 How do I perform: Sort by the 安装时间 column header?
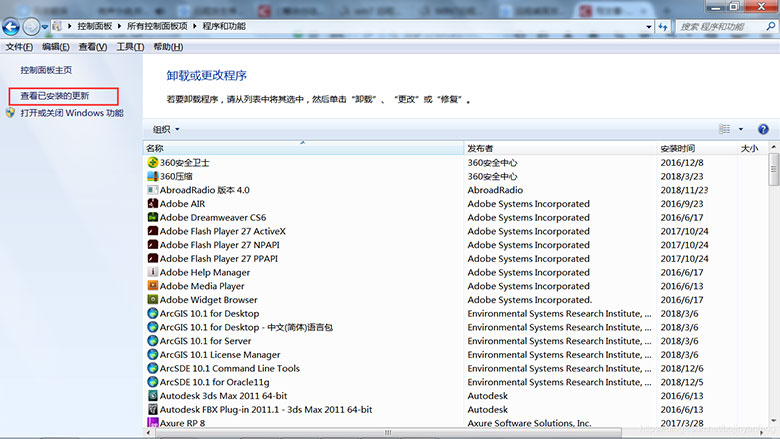(x=697, y=148)
